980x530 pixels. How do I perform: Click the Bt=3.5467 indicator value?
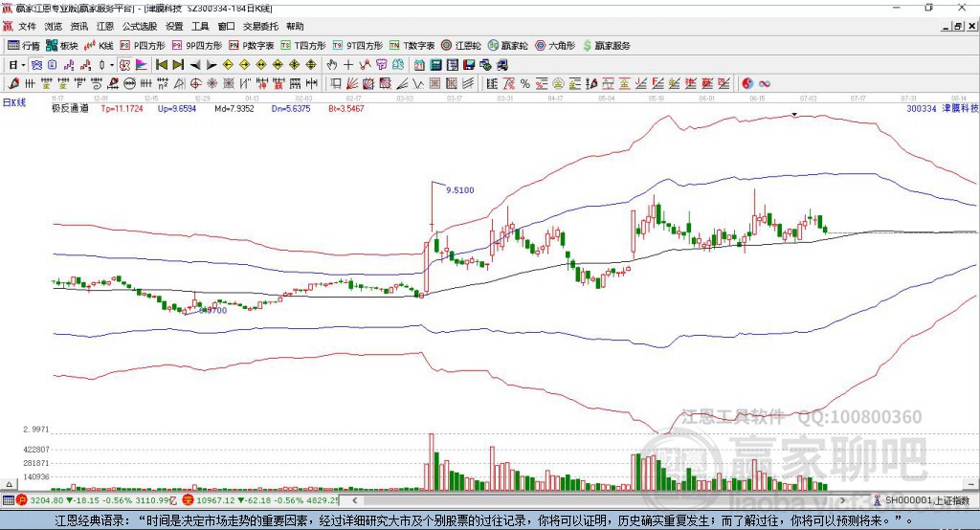point(346,108)
